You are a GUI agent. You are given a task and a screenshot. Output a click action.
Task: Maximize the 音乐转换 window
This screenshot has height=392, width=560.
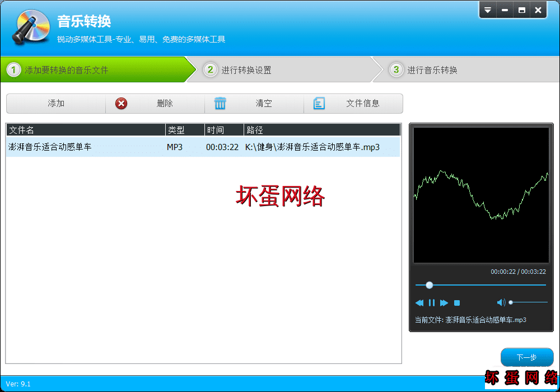coord(521,10)
